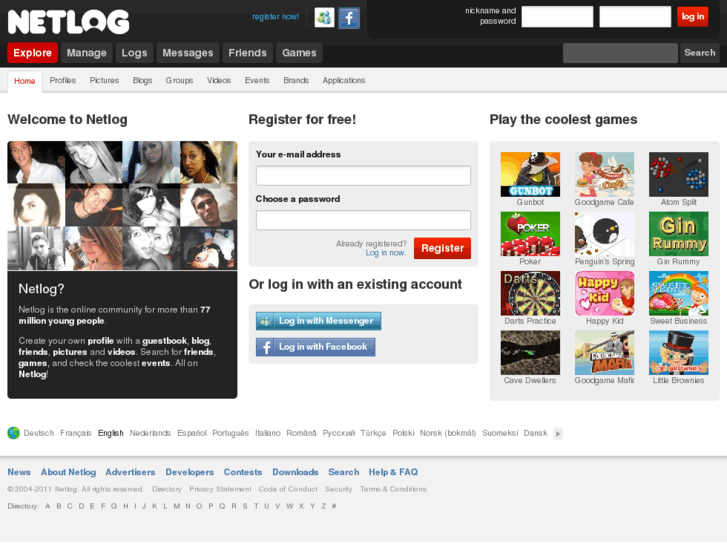The width and height of the screenshot is (727, 545).
Task: Open the Manage main tab
Action: click(87, 53)
